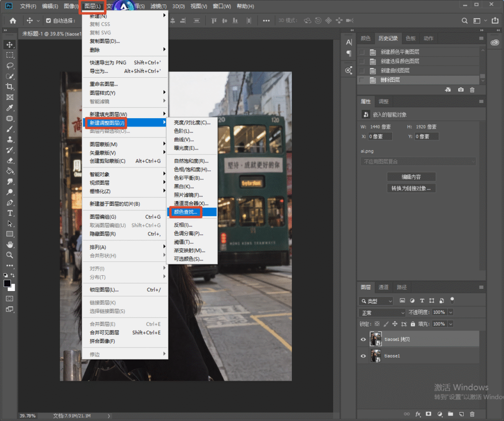Viewport: 504px width, 421px height.
Task: Open the search icon at top right
Action: [x=465, y=21]
